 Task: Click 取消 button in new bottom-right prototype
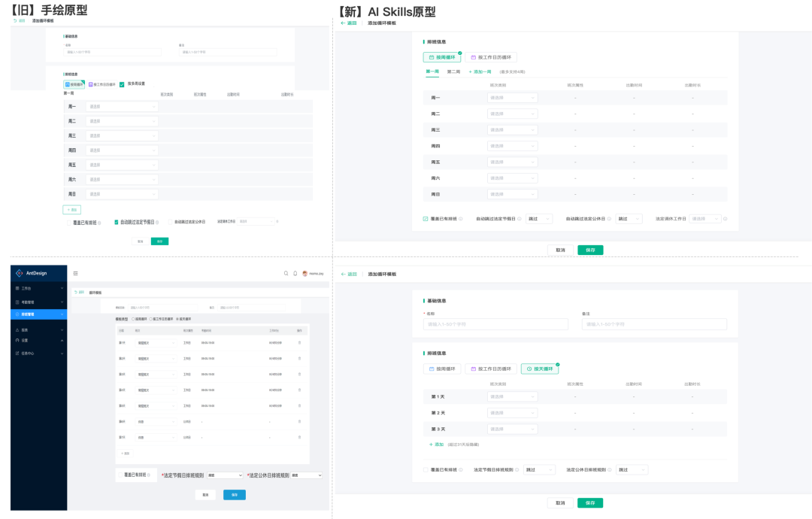(560, 502)
